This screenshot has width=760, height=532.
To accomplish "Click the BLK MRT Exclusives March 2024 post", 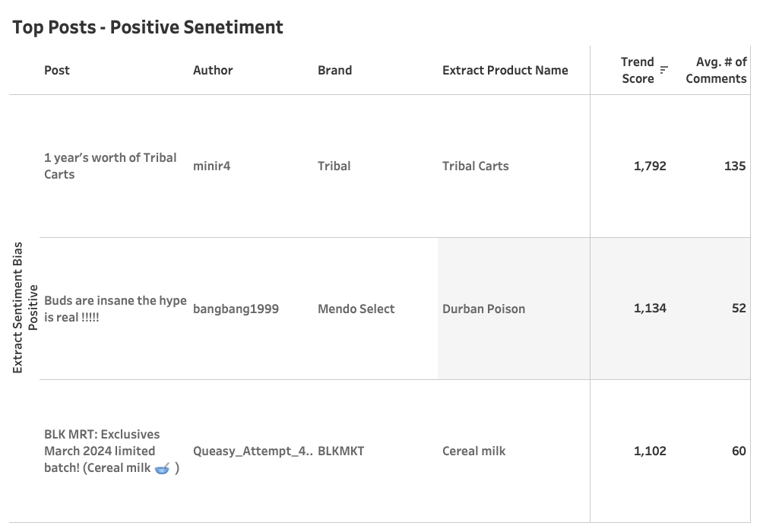I will coord(112,451).
